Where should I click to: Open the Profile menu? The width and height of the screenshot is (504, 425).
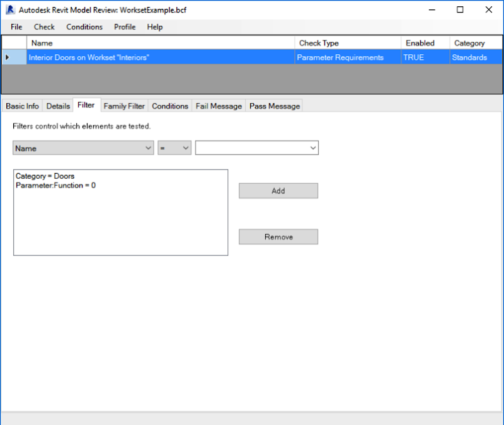(125, 27)
